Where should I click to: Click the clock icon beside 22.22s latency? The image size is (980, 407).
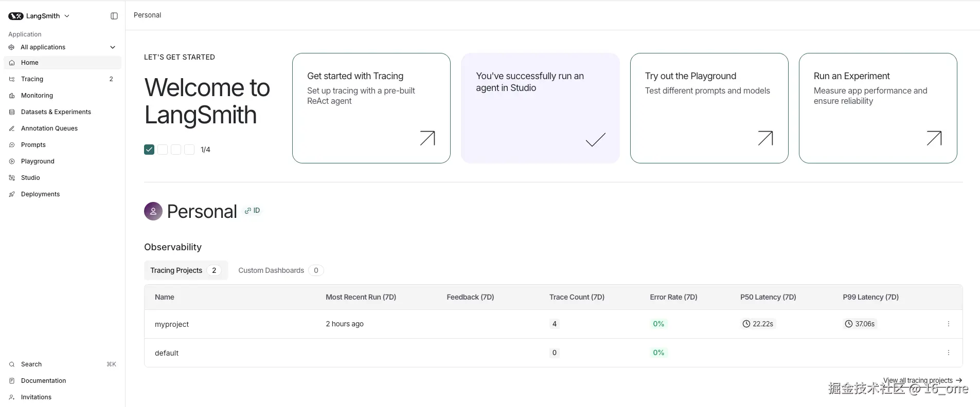(746, 324)
